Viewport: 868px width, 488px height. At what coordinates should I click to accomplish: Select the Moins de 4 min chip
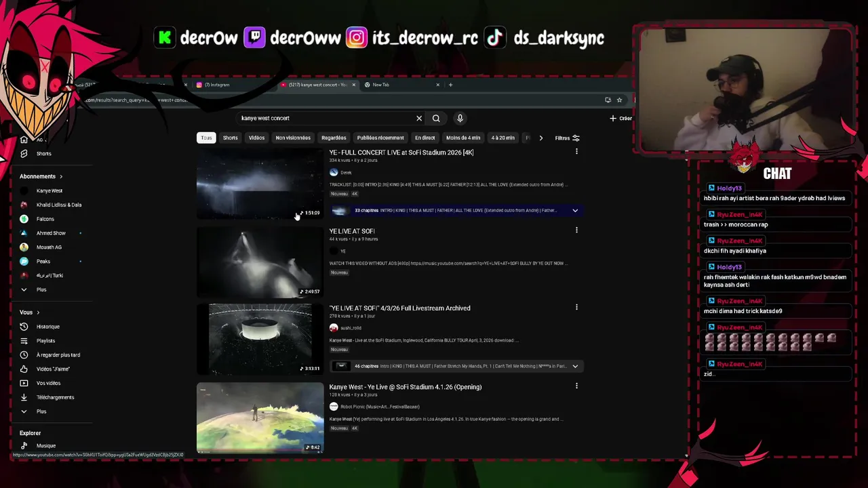pos(463,138)
